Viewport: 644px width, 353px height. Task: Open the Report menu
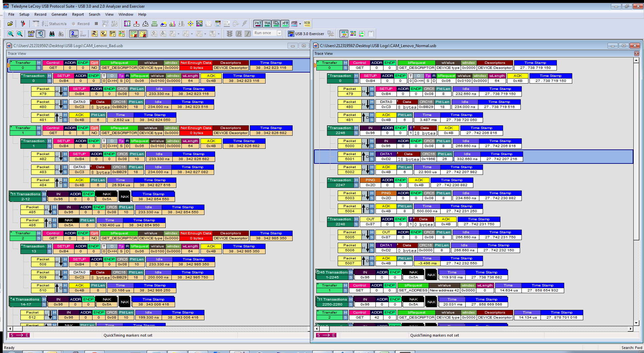point(78,14)
